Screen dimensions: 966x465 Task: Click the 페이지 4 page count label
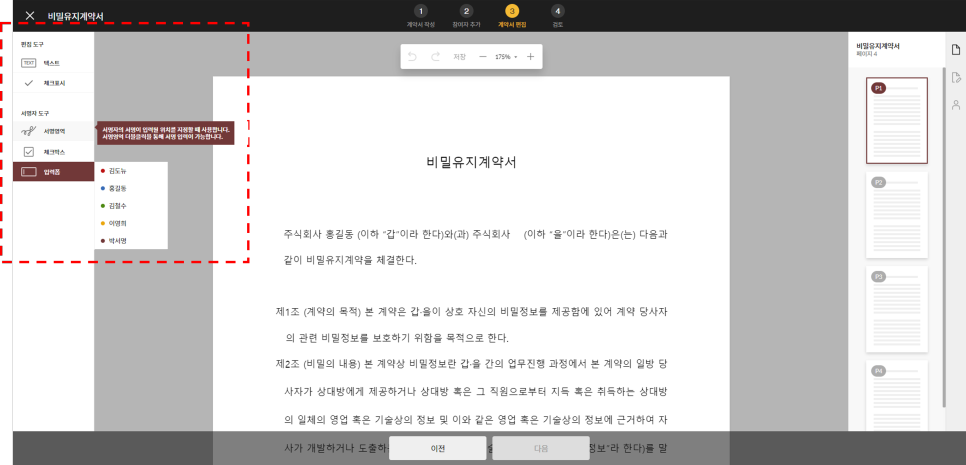(866, 54)
